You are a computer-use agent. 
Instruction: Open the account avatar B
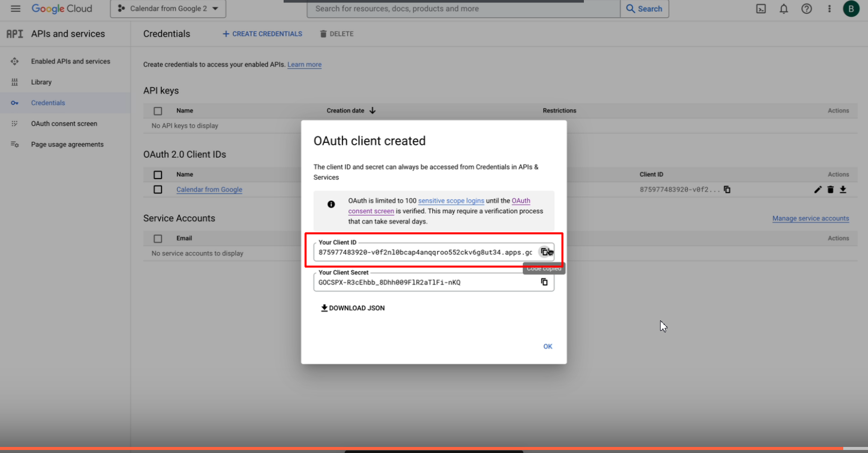(x=851, y=9)
